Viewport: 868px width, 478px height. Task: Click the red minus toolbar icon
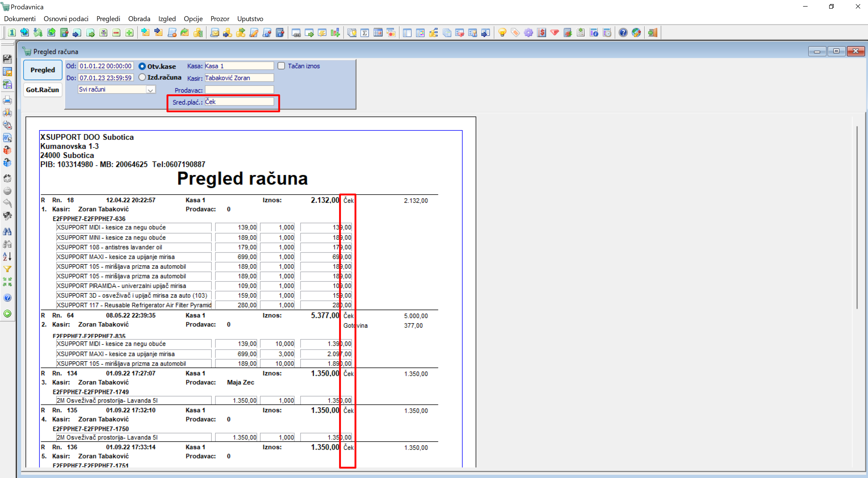coord(116,33)
